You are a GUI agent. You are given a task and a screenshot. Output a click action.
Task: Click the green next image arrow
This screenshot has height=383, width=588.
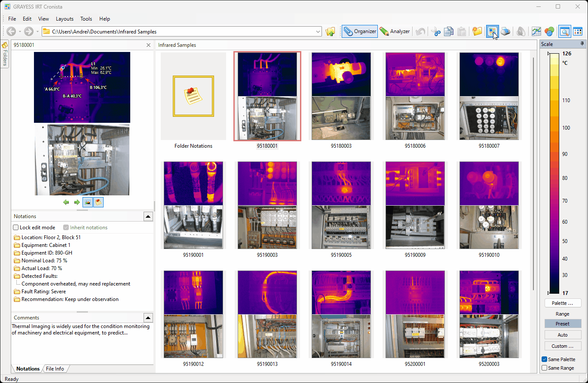coord(77,202)
